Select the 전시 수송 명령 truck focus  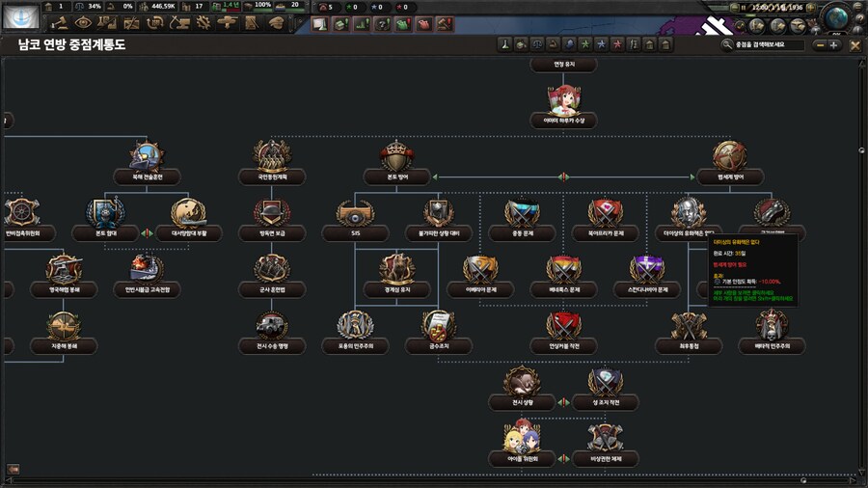271,326
